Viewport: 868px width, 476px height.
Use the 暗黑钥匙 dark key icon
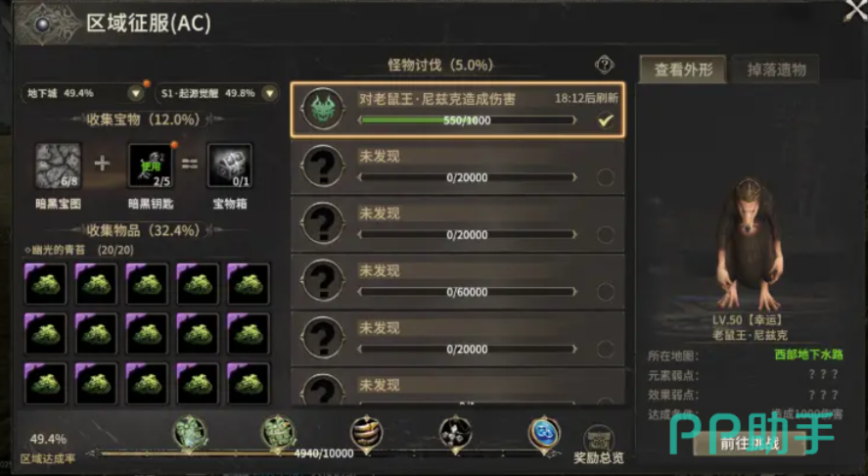pos(151,166)
